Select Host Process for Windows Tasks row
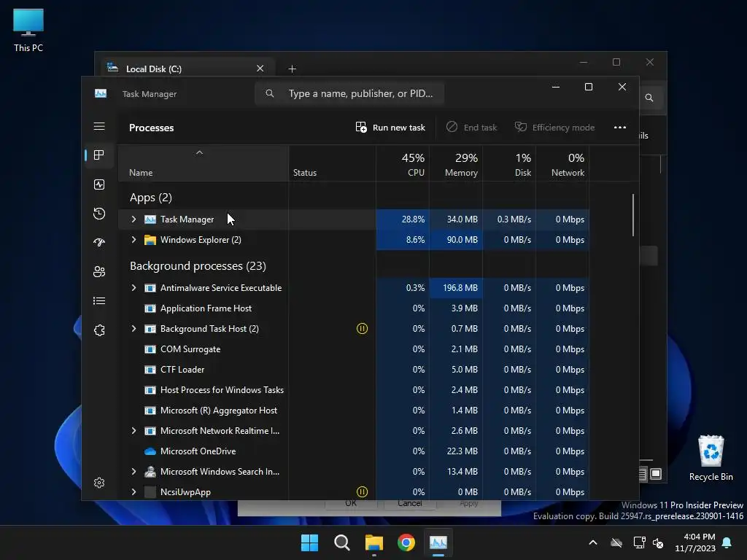 point(354,390)
